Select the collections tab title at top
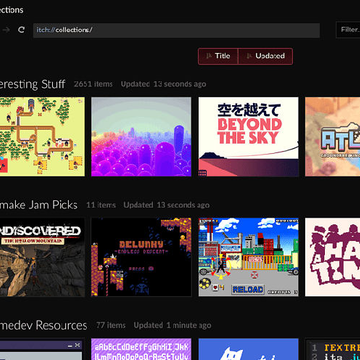The width and height of the screenshot is (360, 360). pos(12,10)
